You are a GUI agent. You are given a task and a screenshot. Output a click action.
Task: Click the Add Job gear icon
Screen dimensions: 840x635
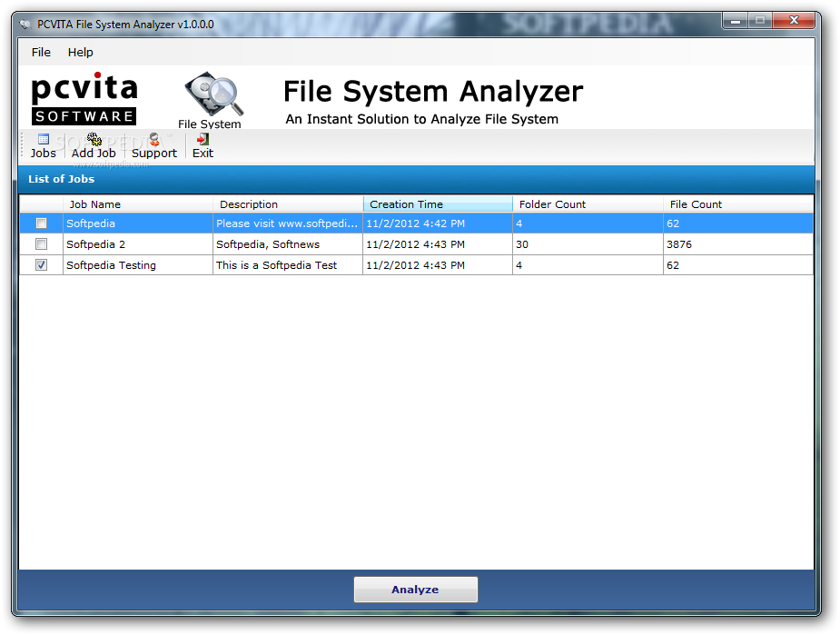[94, 139]
